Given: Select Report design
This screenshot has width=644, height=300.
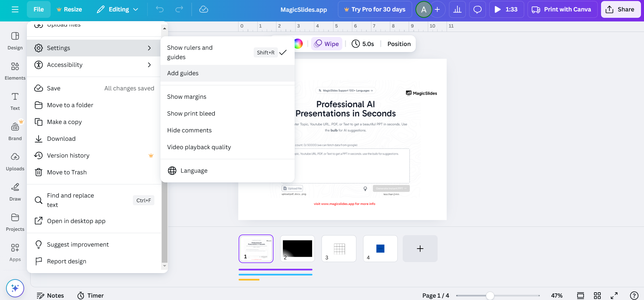Looking at the screenshot, I should 94,261.
